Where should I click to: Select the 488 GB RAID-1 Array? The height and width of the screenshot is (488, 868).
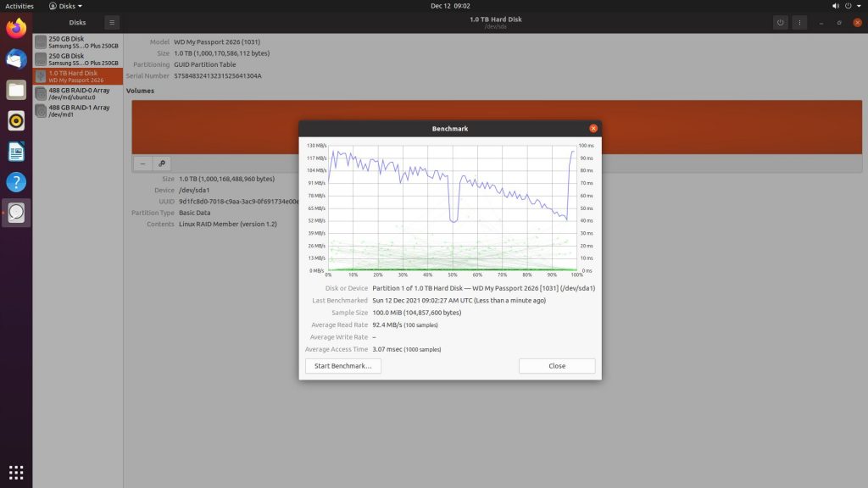pos(78,111)
